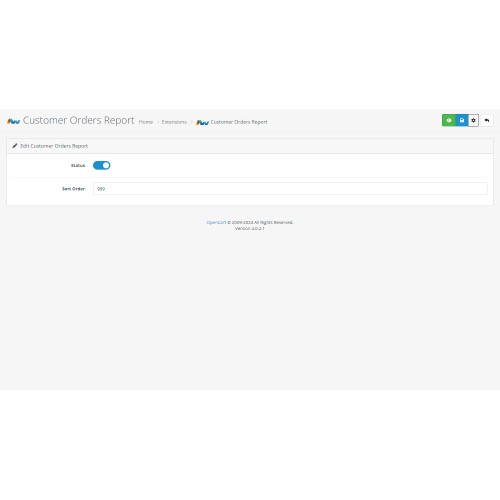Go to Home in the breadcrumb
This screenshot has height=500, width=500.
[x=146, y=122]
